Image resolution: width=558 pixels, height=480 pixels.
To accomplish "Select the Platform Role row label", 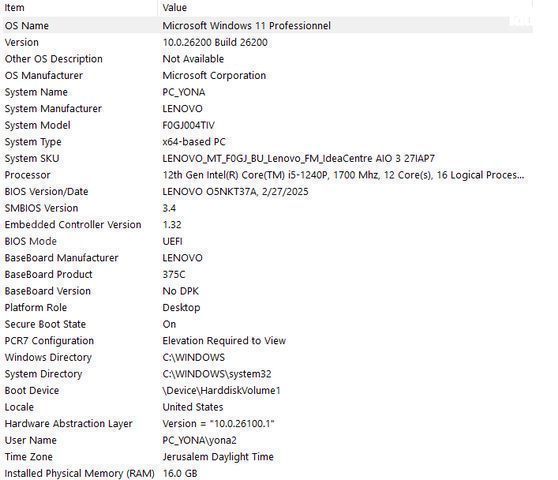I will [x=36, y=307].
